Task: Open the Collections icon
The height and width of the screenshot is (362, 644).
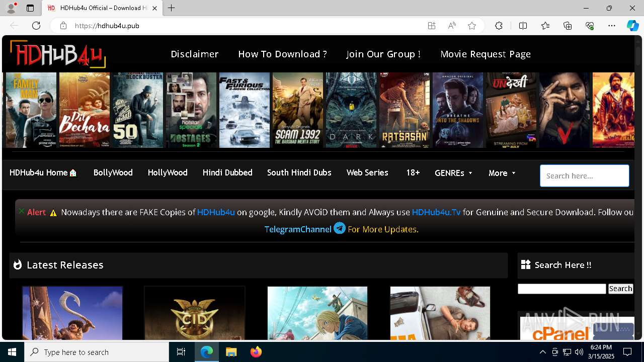Action: point(568,26)
